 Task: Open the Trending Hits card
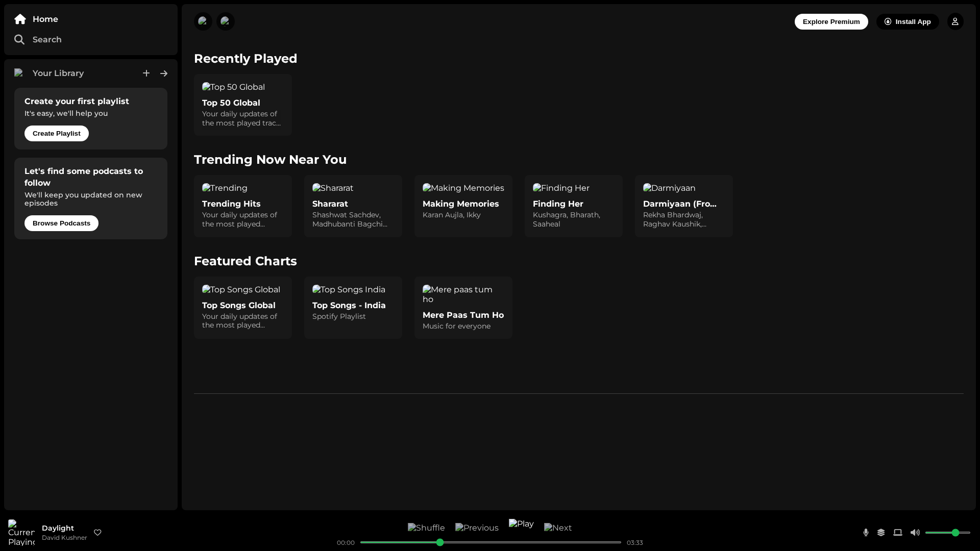(x=243, y=206)
